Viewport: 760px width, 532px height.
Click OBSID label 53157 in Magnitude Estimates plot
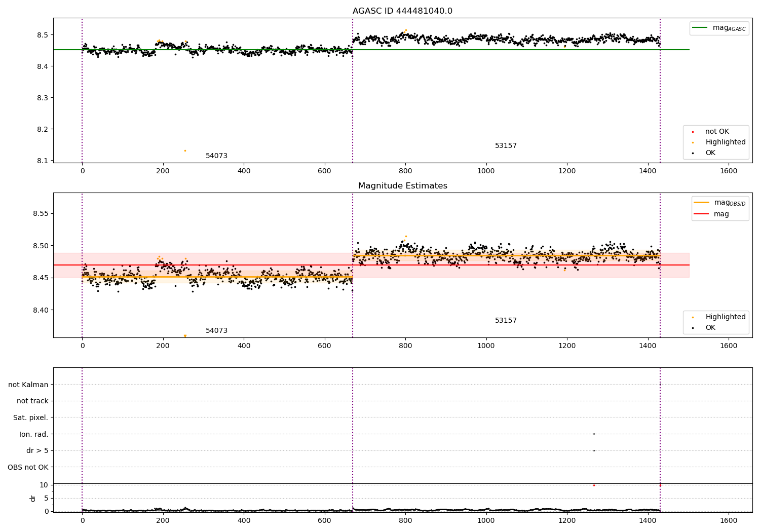[506, 321]
